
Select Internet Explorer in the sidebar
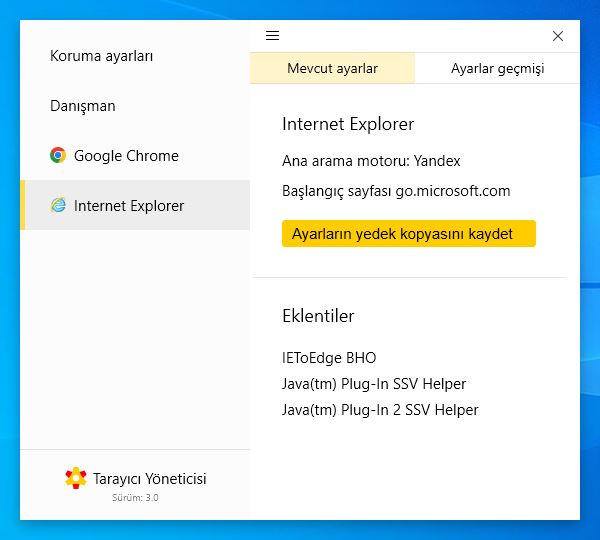135,205
